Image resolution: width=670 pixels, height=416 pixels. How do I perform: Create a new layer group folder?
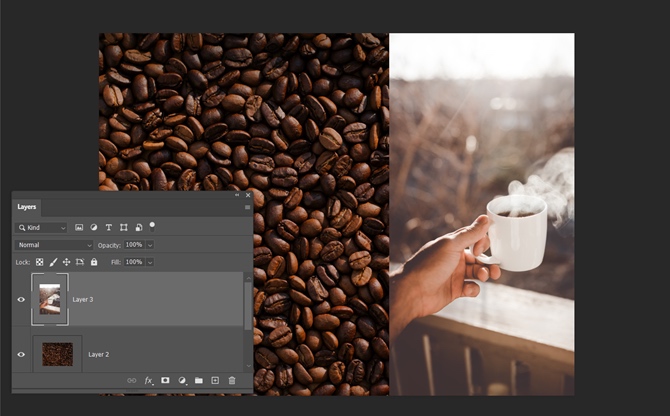[199, 380]
